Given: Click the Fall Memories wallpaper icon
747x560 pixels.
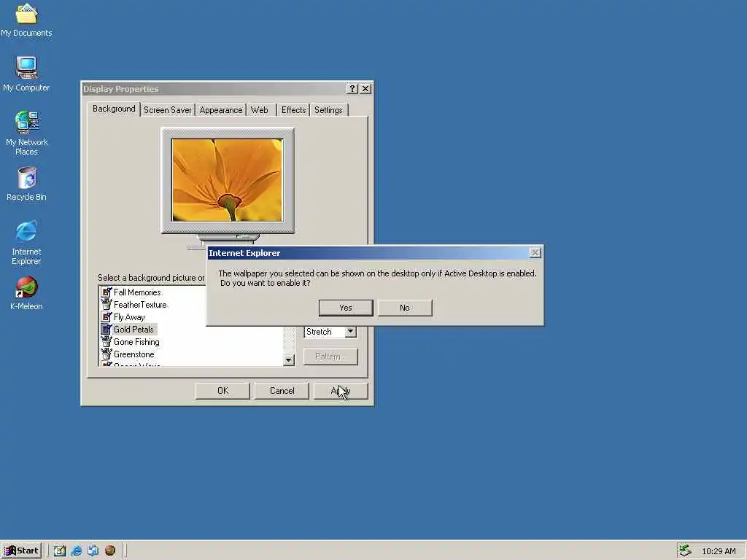Looking at the screenshot, I should pyautogui.click(x=107, y=292).
